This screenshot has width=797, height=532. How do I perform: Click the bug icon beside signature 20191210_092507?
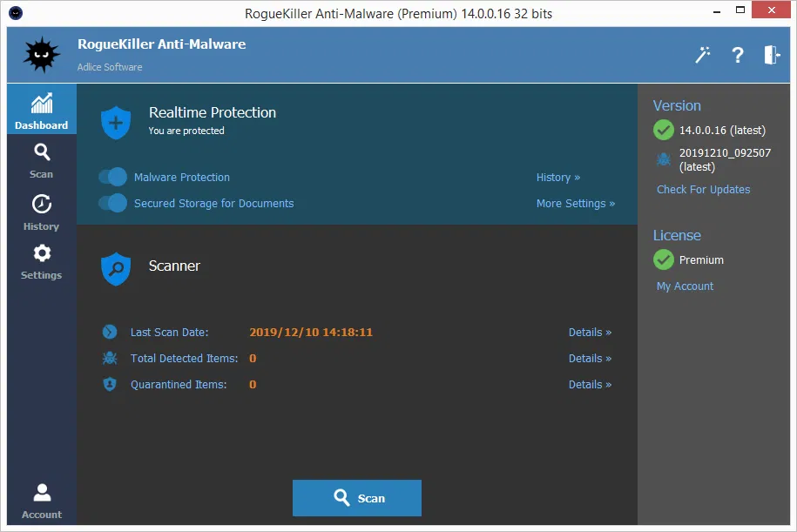click(x=664, y=159)
